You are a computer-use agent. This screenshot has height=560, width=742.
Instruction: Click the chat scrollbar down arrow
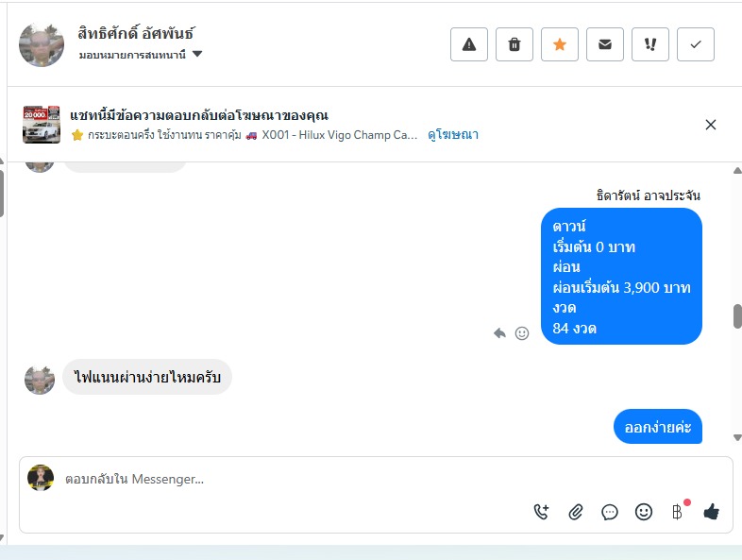(x=737, y=438)
